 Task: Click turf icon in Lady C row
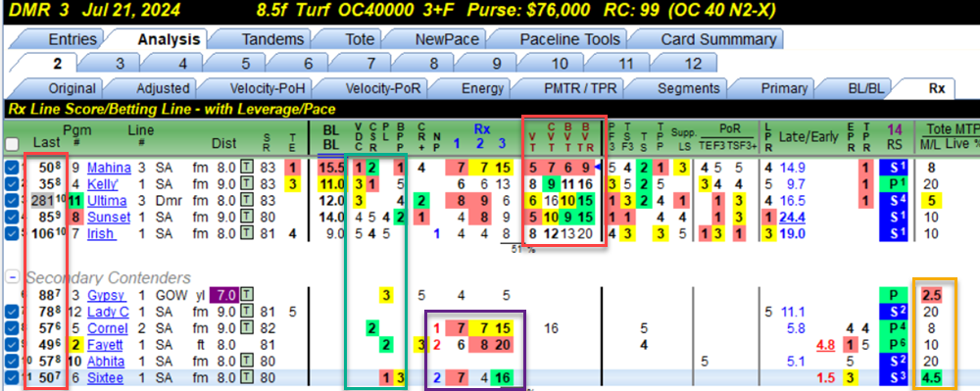tap(247, 312)
